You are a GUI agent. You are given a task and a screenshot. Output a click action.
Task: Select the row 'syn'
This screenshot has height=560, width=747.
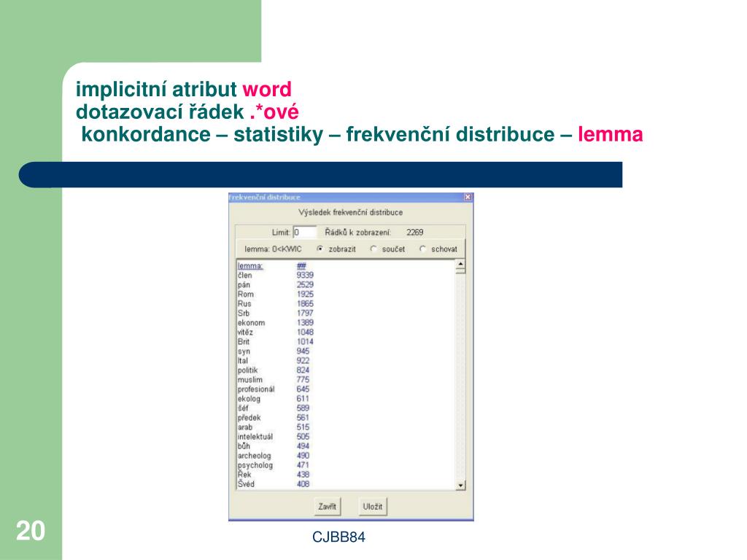point(274,351)
